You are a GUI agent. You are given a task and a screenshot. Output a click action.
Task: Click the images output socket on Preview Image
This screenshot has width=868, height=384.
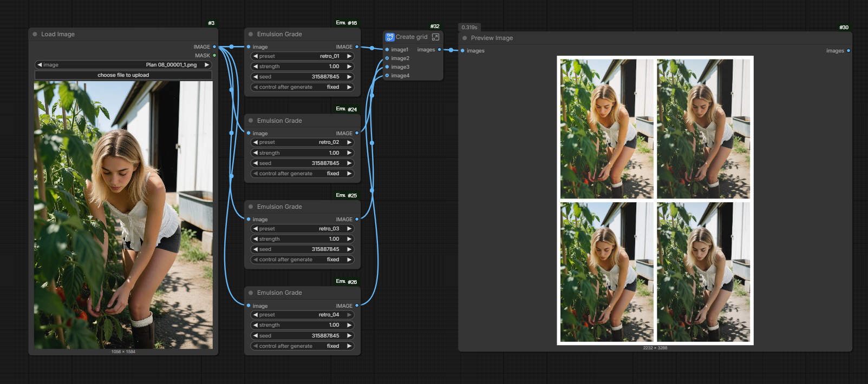[x=848, y=51]
